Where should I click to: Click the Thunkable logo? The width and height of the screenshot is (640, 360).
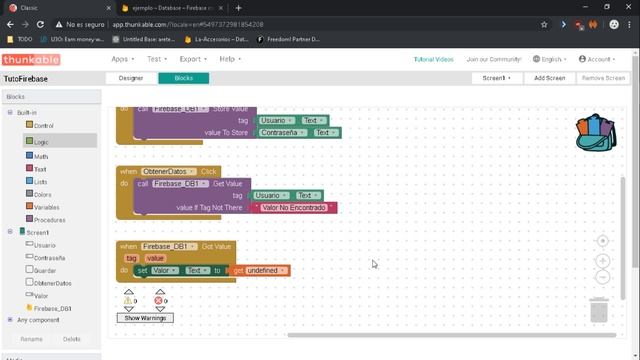point(31,60)
